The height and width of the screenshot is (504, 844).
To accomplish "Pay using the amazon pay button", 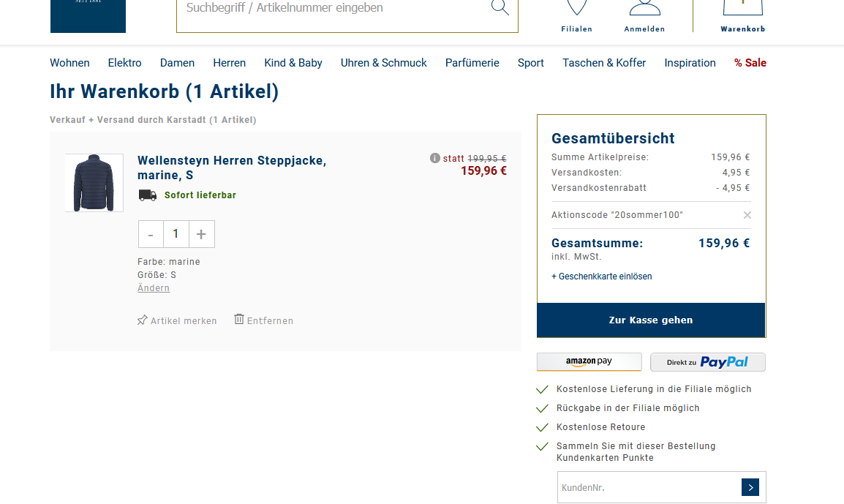I will 589,362.
